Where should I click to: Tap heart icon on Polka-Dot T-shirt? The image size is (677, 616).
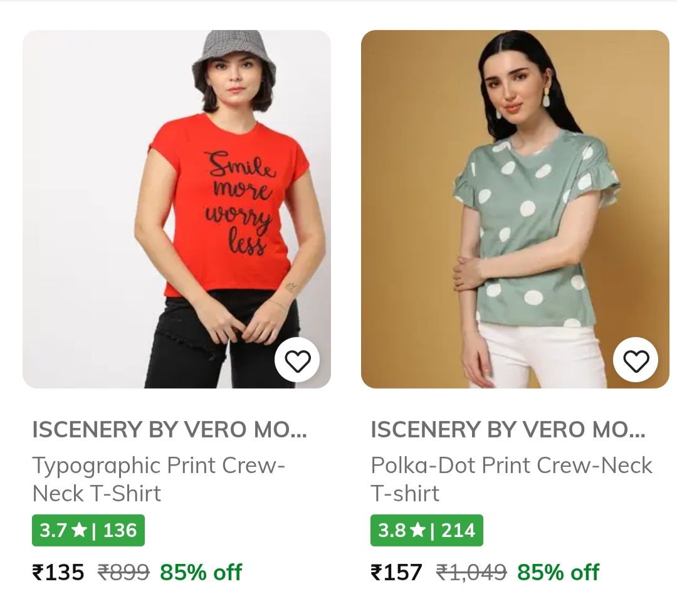click(636, 360)
